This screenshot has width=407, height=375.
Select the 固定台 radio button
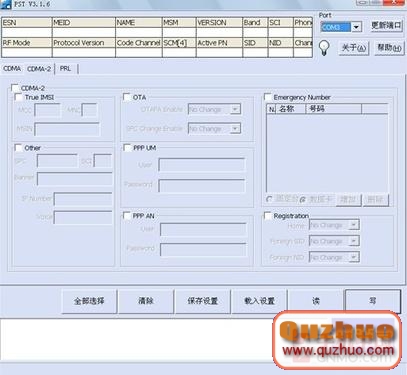click(x=269, y=199)
